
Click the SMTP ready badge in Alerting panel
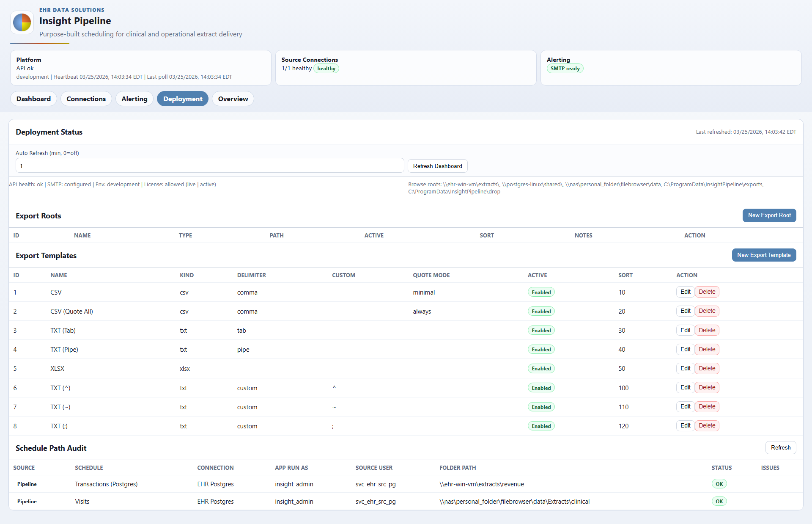(x=565, y=68)
